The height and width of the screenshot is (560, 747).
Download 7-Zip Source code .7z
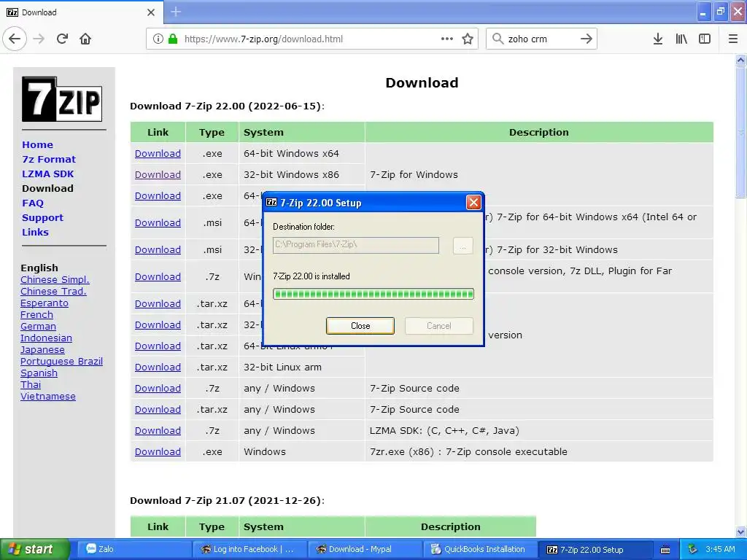pos(158,388)
